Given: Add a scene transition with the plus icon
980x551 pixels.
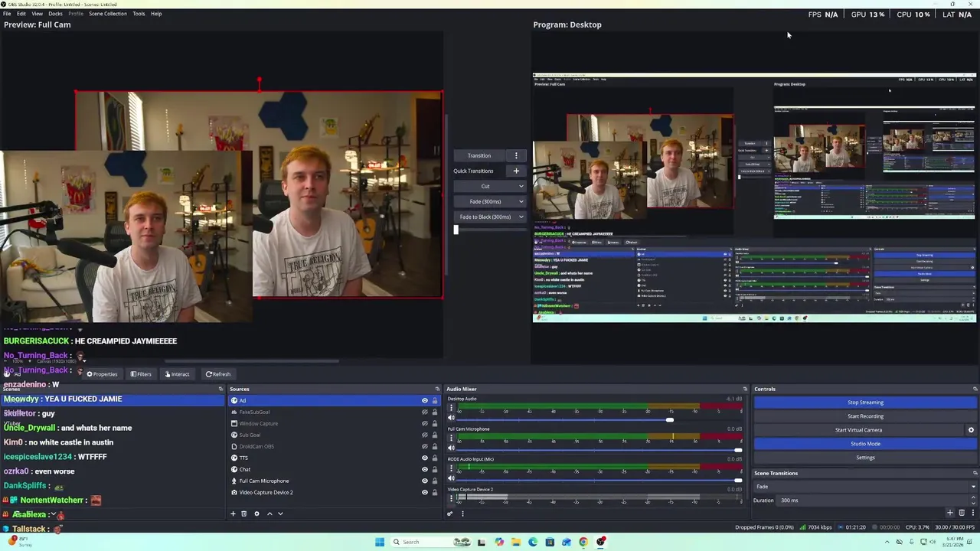Looking at the screenshot, I should click(950, 513).
